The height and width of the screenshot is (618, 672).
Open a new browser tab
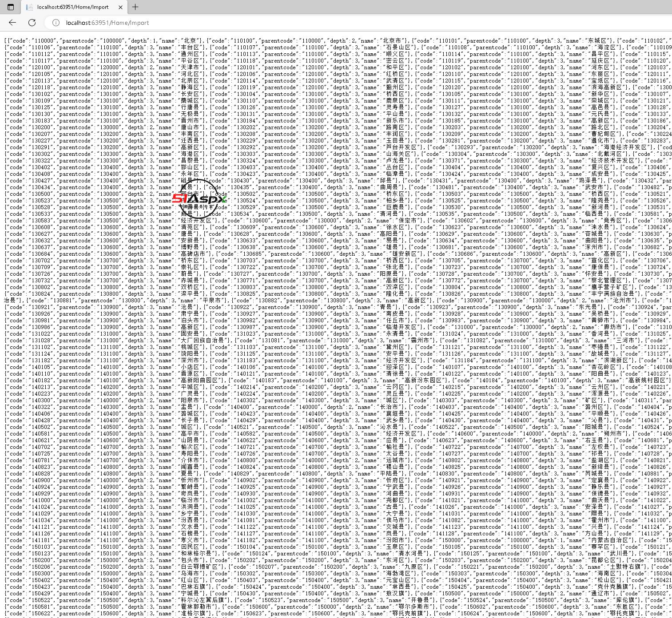pos(135,7)
